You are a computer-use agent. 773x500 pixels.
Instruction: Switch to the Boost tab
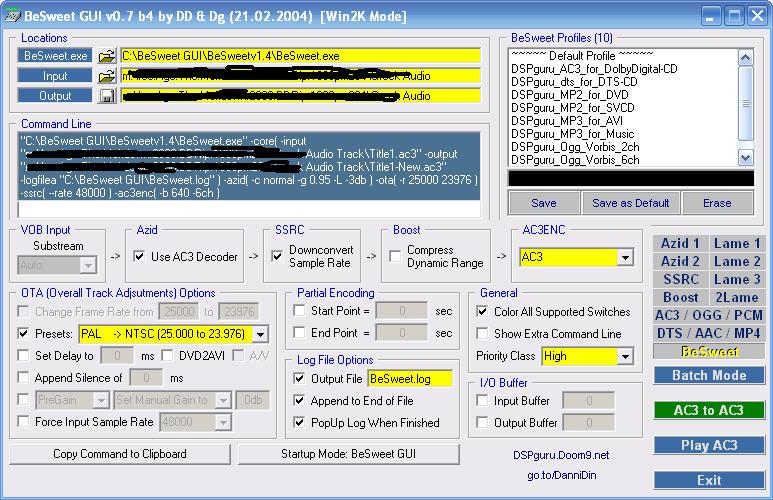680,297
